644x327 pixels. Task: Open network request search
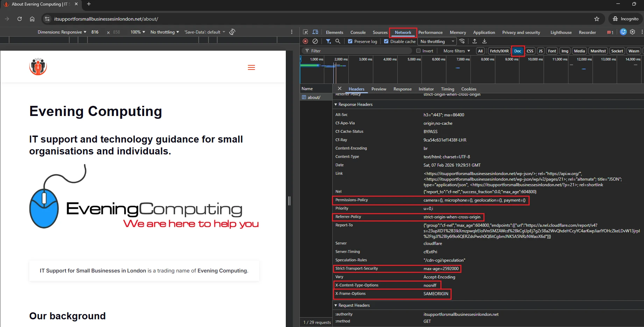click(338, 41)
